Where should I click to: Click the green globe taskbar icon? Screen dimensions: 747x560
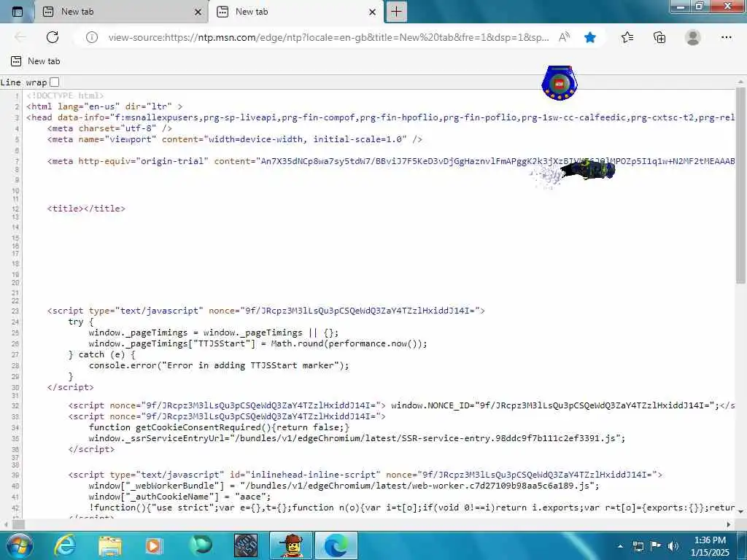(200, 545)
